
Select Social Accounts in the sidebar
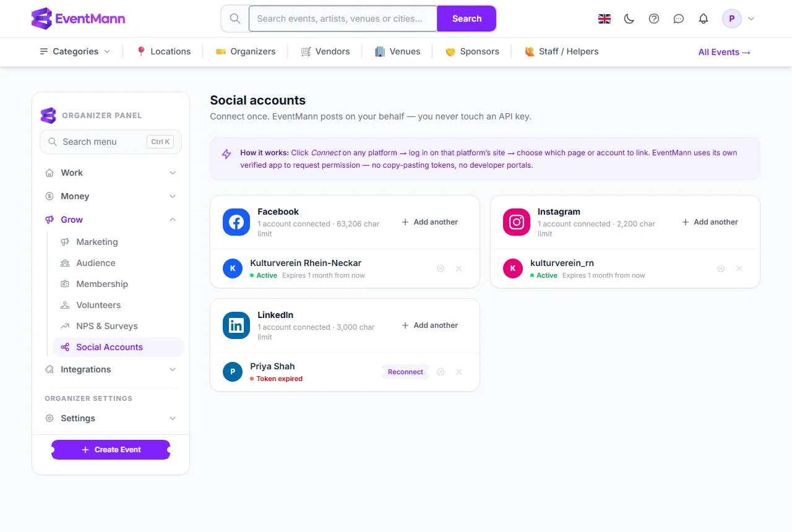pyautogui.click(x=118, y=347)
